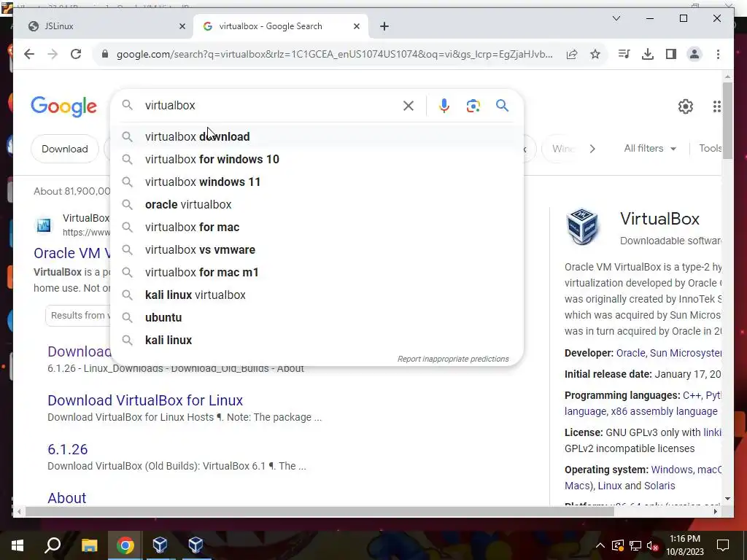The width and height of the screenshot is (747, 560).
Task: Submit search with the blue magnifier
Action: [x=502, y=106]
